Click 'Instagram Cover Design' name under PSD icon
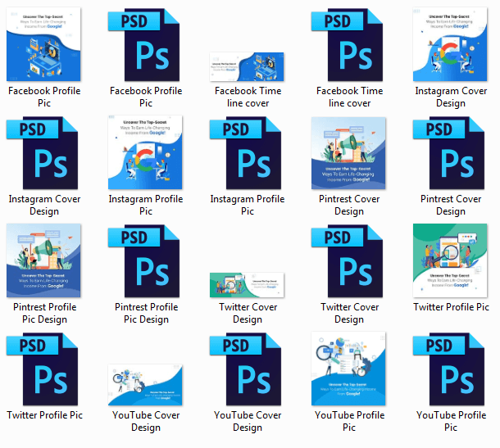The height and width of the screenshot is (448, 500). (x=44, y=205)
